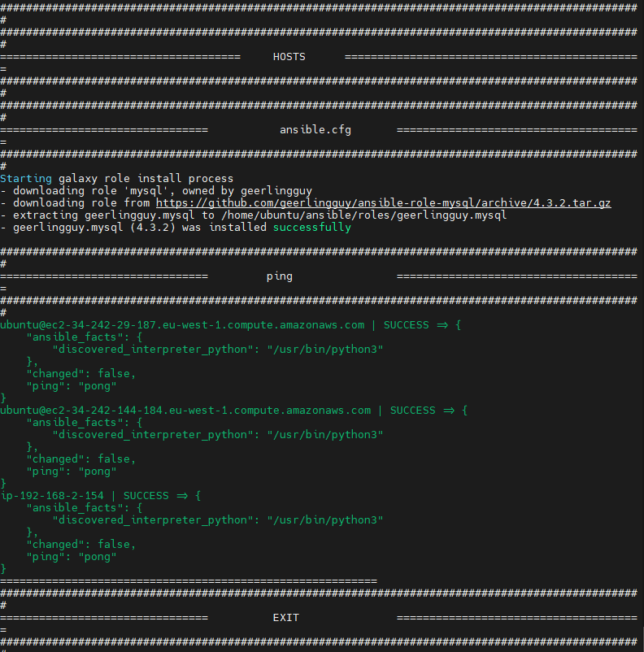Click the ping section header text
Viewport: 644px width, 652px height.
tap(279, 276)
